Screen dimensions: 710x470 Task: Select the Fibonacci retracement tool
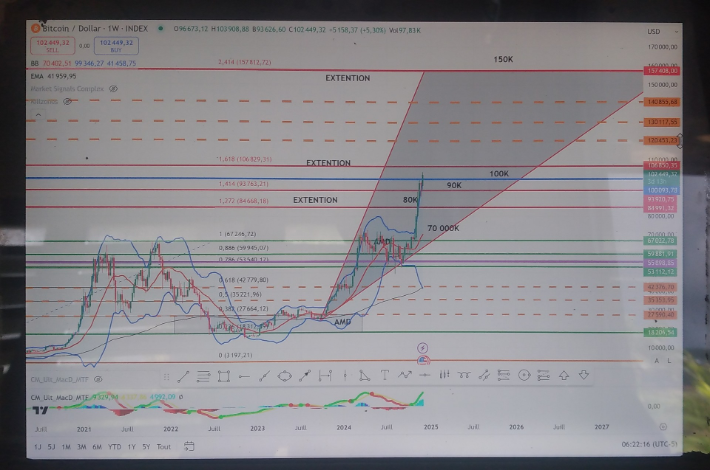[x=504, y=375]
